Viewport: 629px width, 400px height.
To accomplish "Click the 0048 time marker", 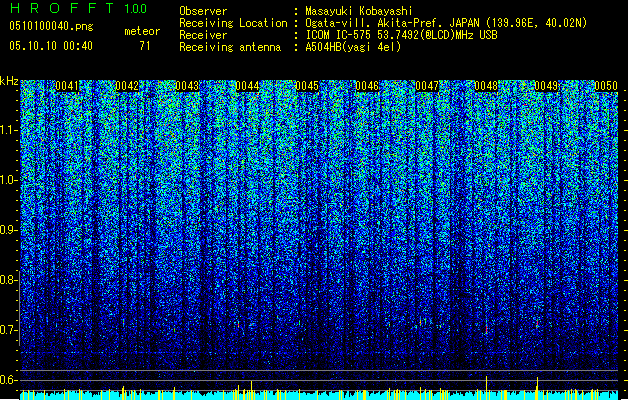I will [486, 86].
